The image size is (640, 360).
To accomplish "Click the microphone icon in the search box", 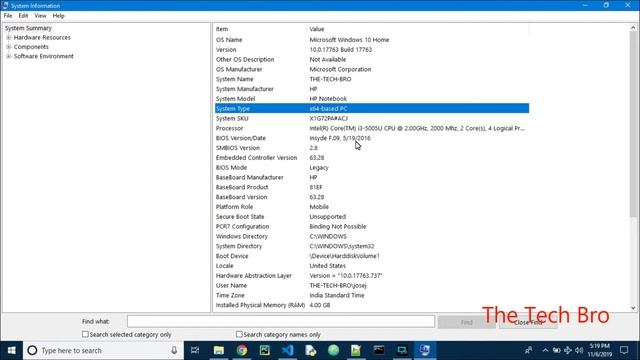I will coord(174,350).
